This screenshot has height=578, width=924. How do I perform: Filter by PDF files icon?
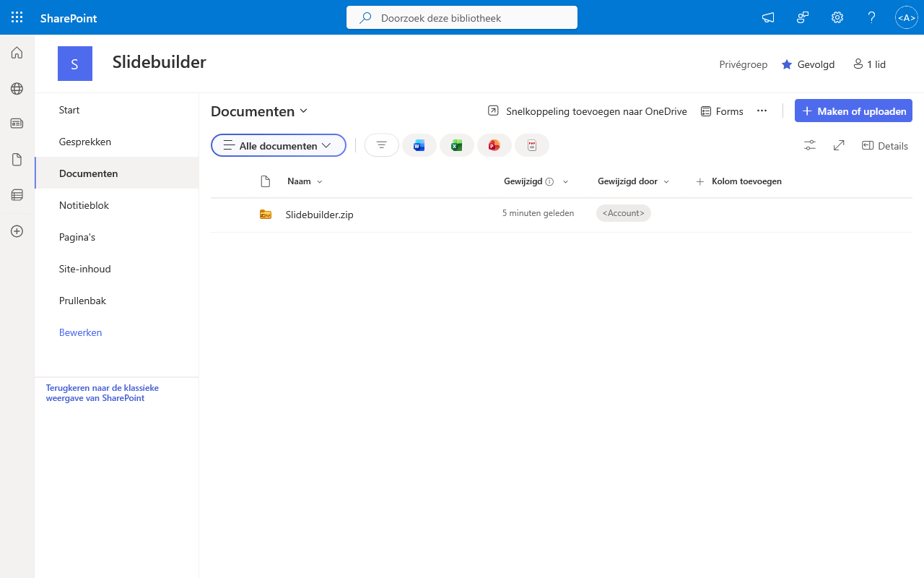(x=532, y=145)
